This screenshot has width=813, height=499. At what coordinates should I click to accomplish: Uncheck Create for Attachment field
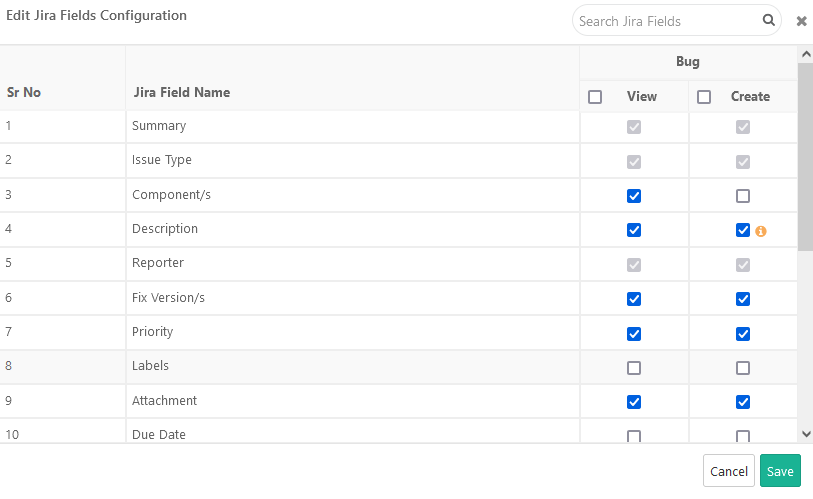pos(743,402)
